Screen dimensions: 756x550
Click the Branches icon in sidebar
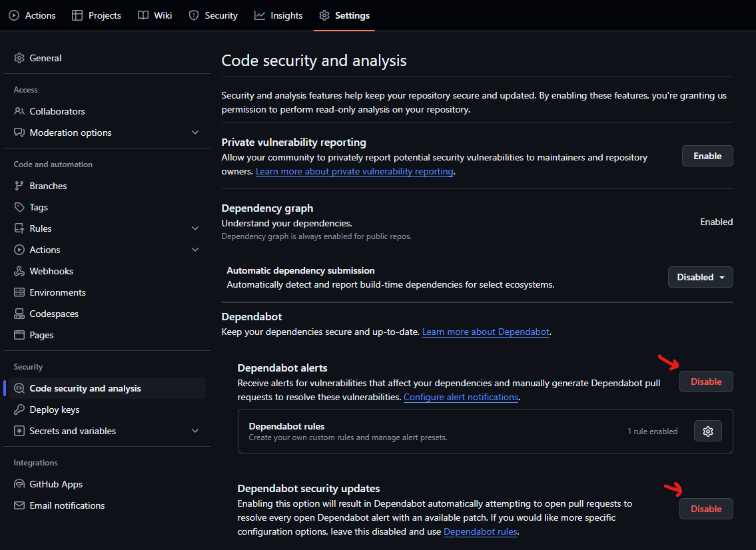pyautogui.click(x=19, y=186)
